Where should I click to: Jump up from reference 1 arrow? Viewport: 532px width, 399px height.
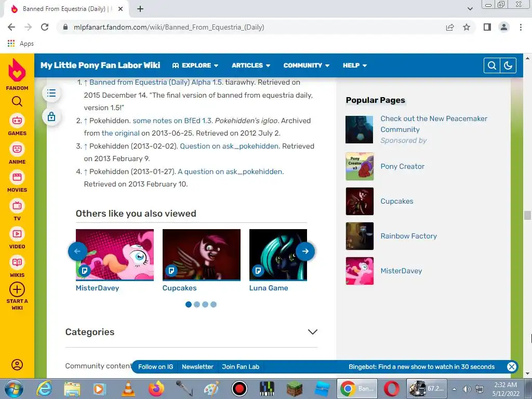(86, 82)
